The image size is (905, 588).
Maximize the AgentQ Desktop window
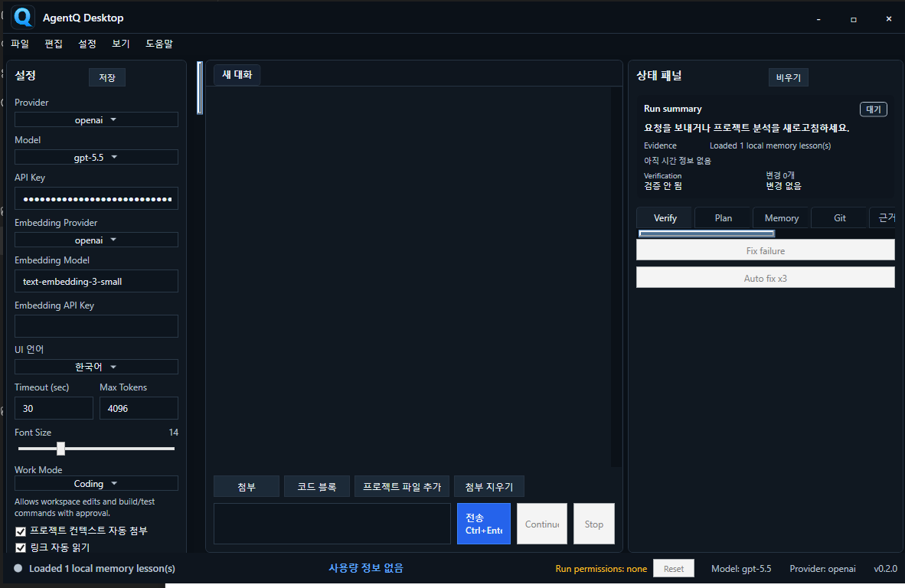tap(854, 19)
